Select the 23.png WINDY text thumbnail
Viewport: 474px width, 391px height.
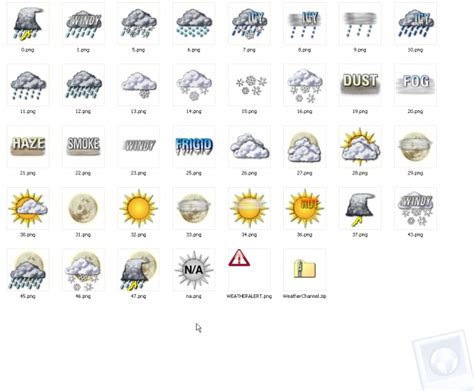139,147
